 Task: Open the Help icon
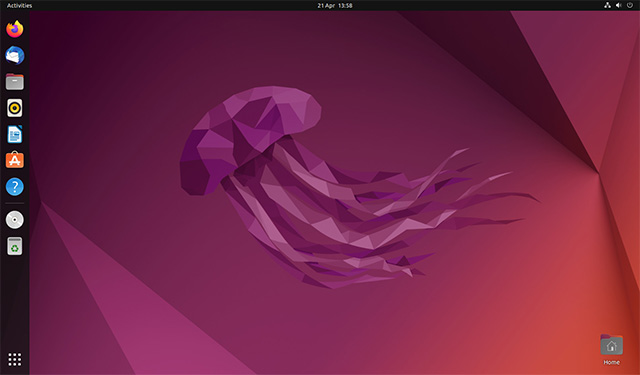(x=15, y=186)
